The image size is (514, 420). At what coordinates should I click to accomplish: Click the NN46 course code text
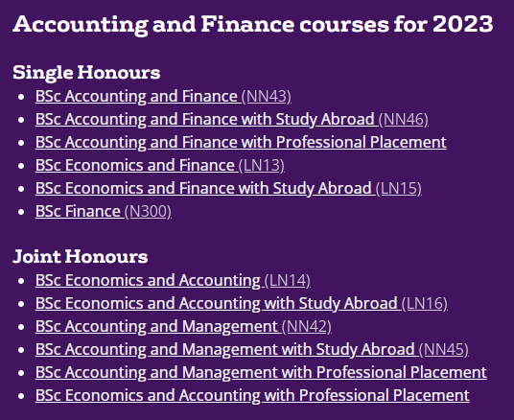[x=404, y=119]
